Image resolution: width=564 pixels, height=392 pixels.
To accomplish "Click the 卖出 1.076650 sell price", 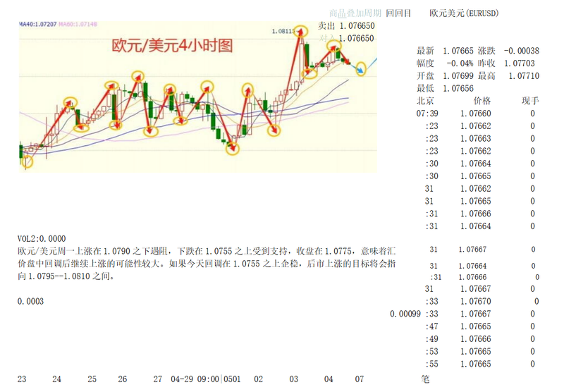I will click(346, 26).
